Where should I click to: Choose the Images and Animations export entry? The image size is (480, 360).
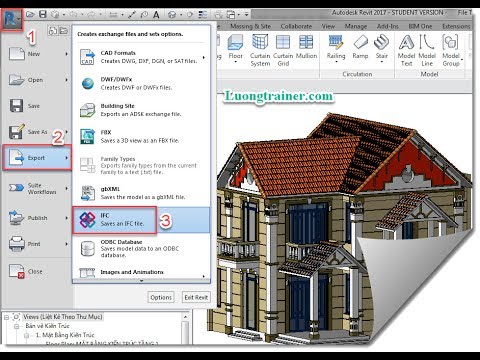141,272
